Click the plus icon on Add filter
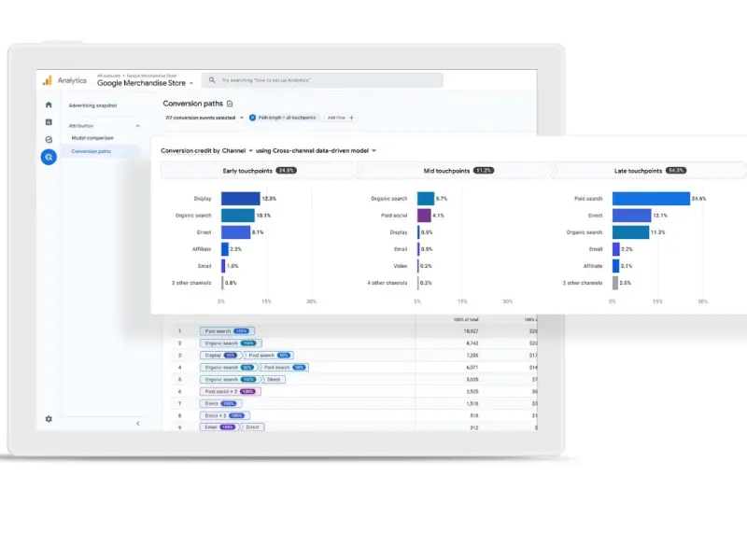Image resolution: width=747 pixels, height=560 pixels. [351, 118]
